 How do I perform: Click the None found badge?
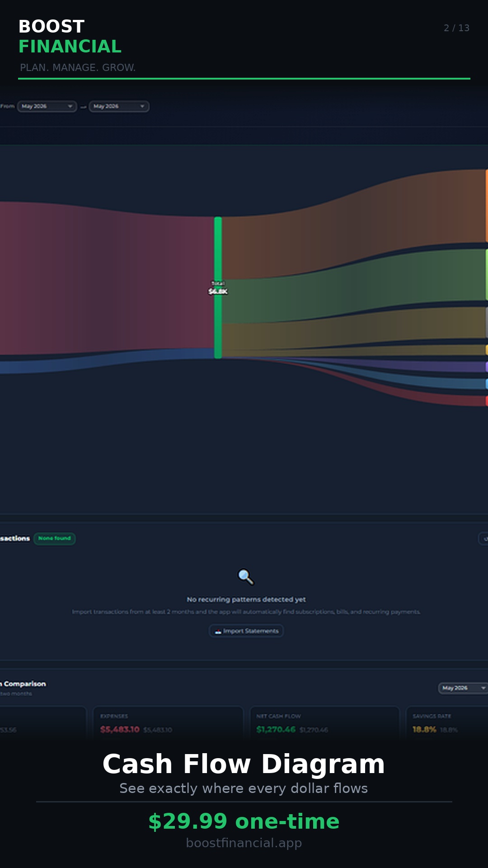(x=54, y=538)
